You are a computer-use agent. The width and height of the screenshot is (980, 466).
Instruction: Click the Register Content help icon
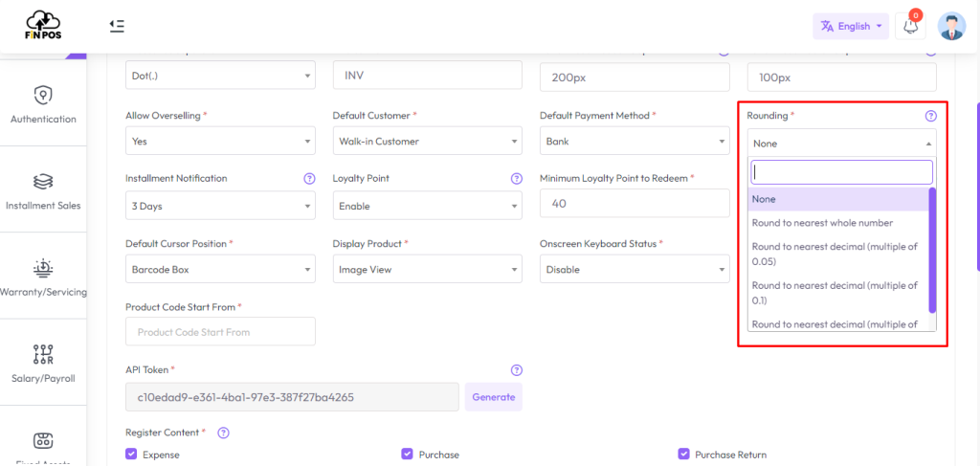224,433
